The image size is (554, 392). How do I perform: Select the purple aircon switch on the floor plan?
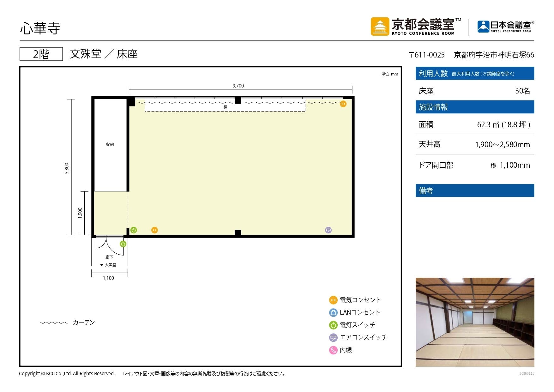pos(328,230)
